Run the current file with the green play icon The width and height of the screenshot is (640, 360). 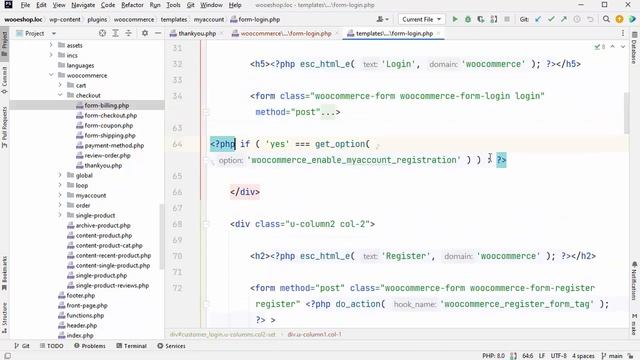(x=455, y=19)
